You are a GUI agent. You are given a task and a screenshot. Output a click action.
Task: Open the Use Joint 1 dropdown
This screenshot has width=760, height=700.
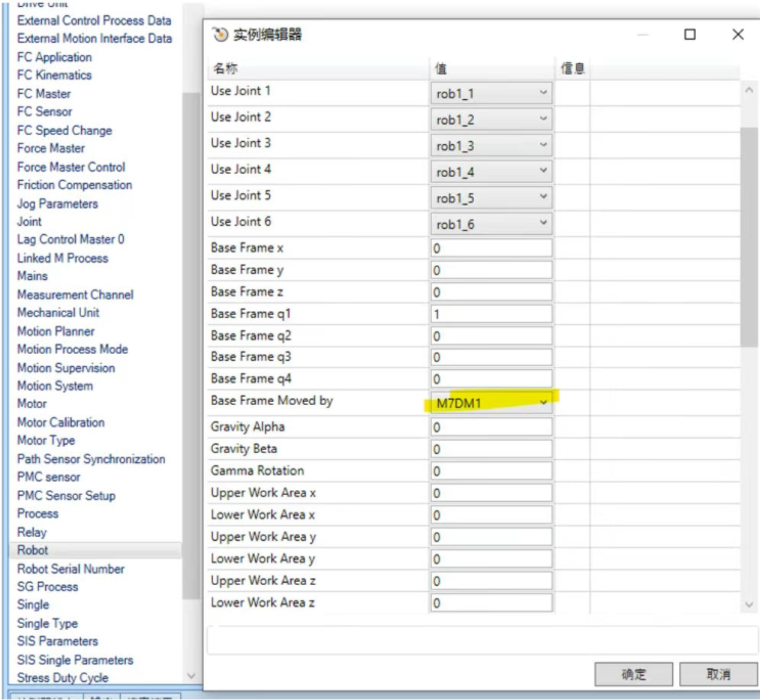543,93
